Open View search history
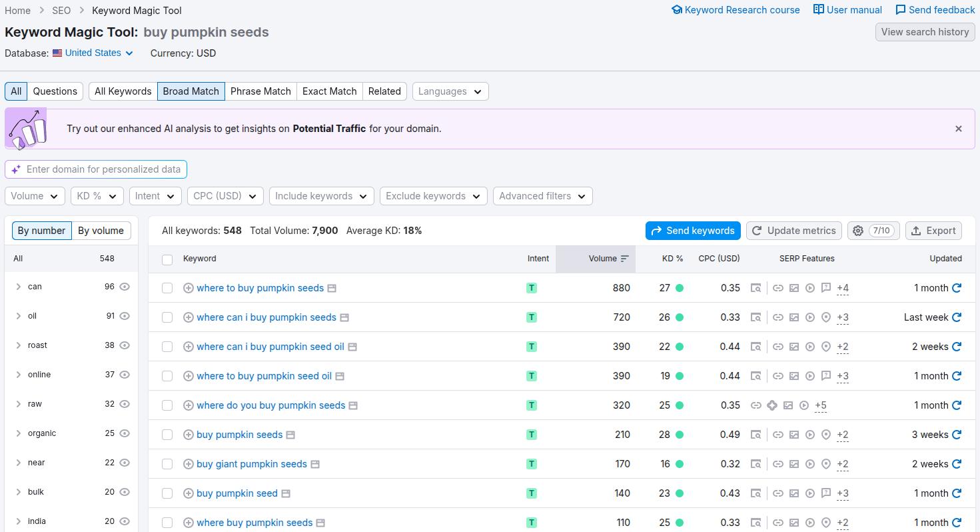The width and height of the screenshot is (980, 532). pos(925,31)
